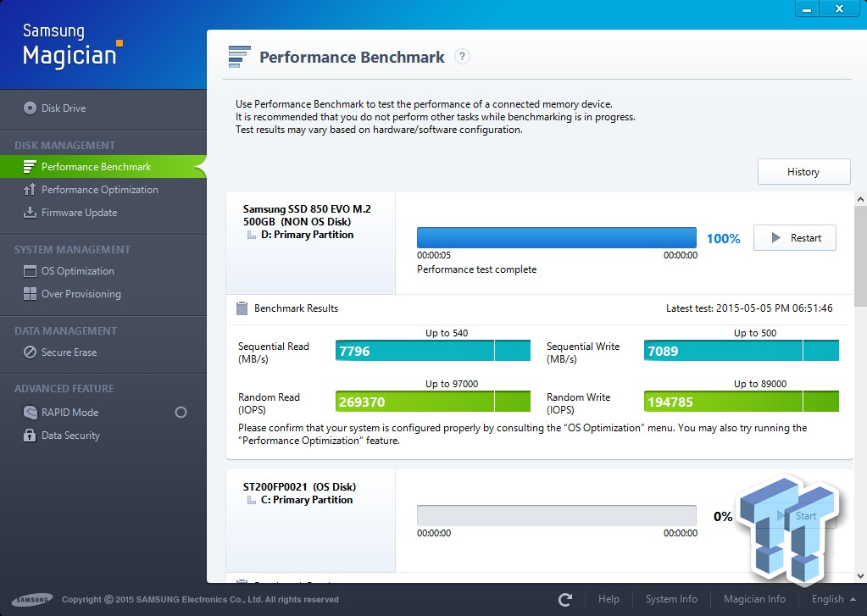Click 'Performance test complete' status text

tap(476, 269)
